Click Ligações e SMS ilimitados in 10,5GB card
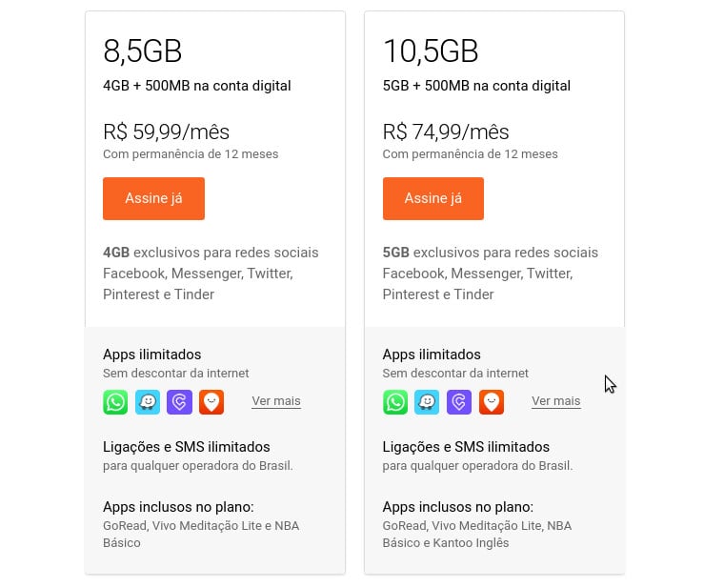Screen dimensions: 724x588 pyautogui.click(x=466, y=447)
